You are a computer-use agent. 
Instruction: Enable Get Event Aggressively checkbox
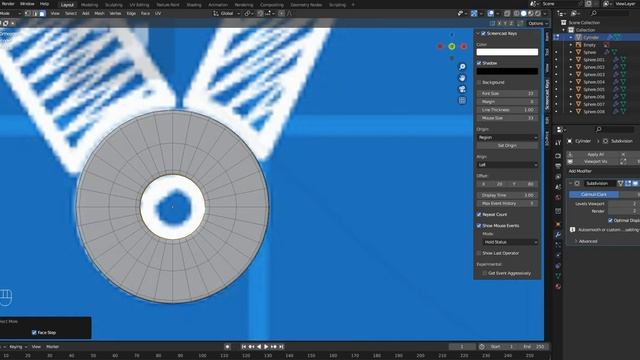pos(484,273)
